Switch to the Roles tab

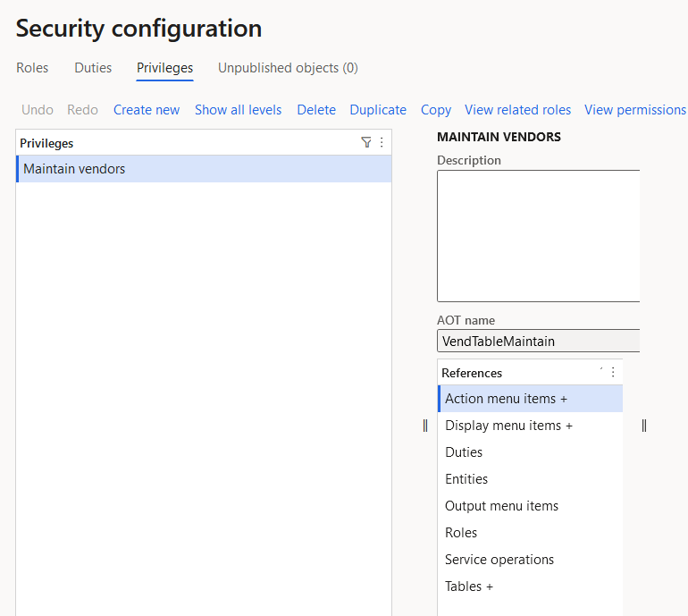tap(32, 68)
